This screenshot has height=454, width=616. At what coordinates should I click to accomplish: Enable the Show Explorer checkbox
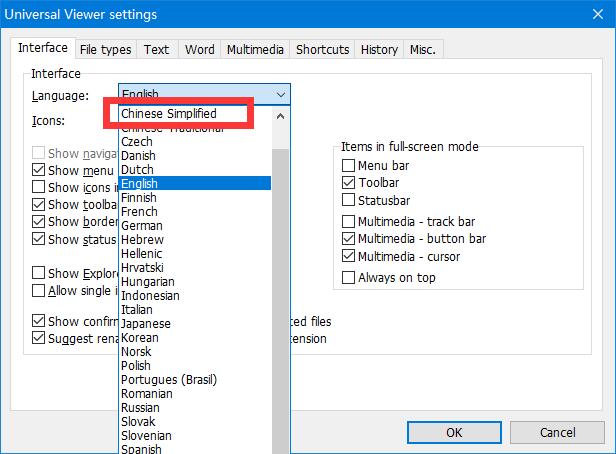tap(38, 273)
